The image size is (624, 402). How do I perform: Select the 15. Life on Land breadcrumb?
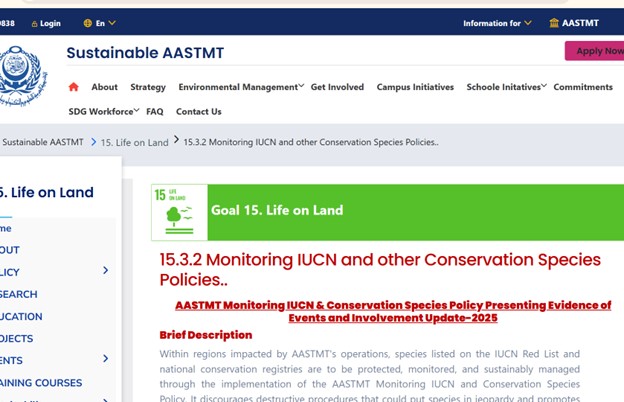point(134,142)
